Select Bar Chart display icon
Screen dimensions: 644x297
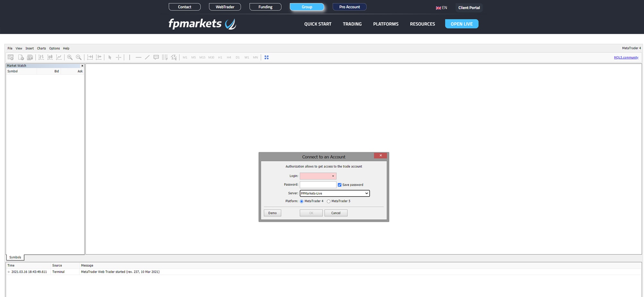pyautogui.click(x=41, y=57)
